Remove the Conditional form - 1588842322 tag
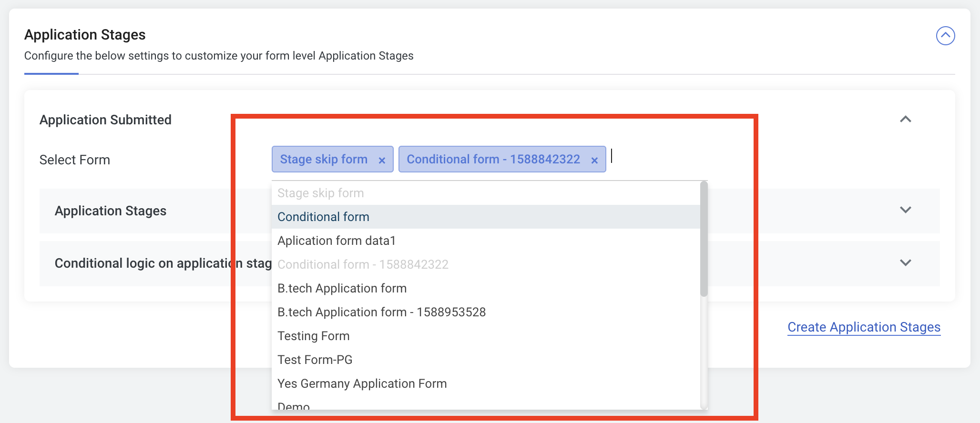Image resolution: width=980 pixels, height=423 pixels. (x=594, y=161)
